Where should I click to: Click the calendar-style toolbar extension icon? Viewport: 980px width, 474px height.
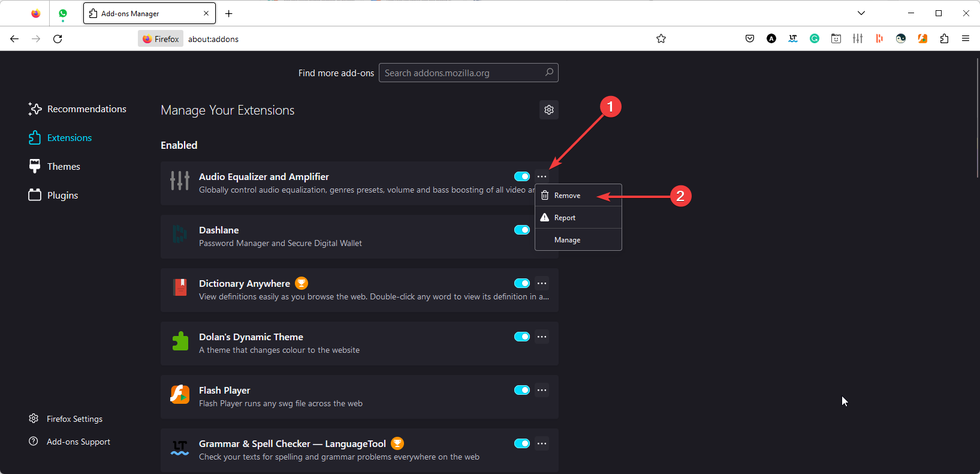836,38
